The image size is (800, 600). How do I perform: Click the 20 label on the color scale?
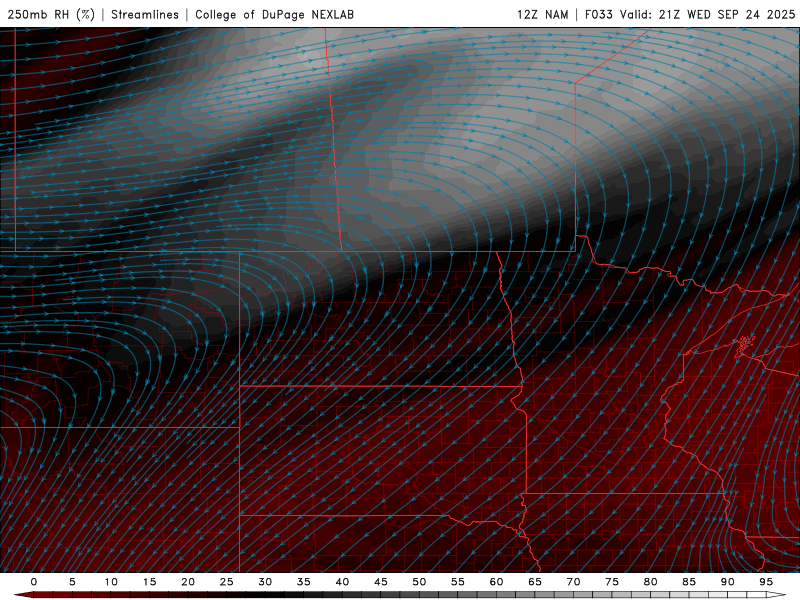(x=188, y=582)
